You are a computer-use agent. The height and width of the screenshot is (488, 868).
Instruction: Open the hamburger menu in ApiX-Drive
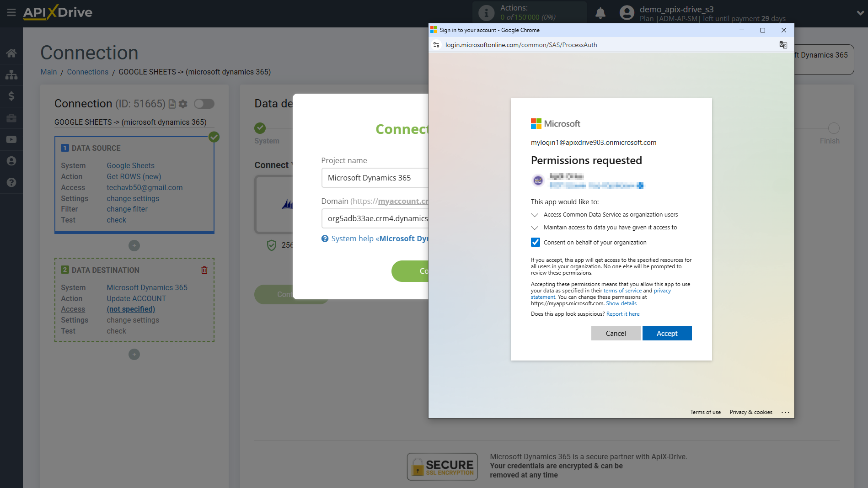[11, 12]
